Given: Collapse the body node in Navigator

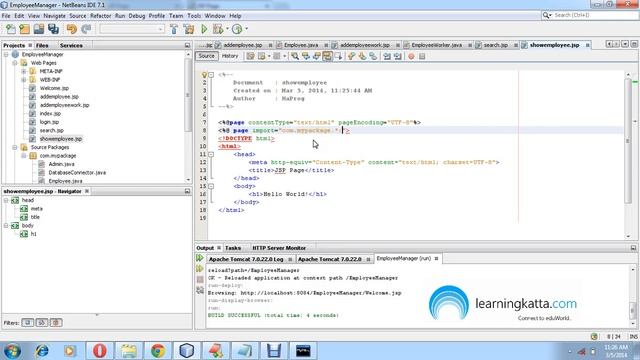Looking at the screenshot, I should (x=6, y=225).
